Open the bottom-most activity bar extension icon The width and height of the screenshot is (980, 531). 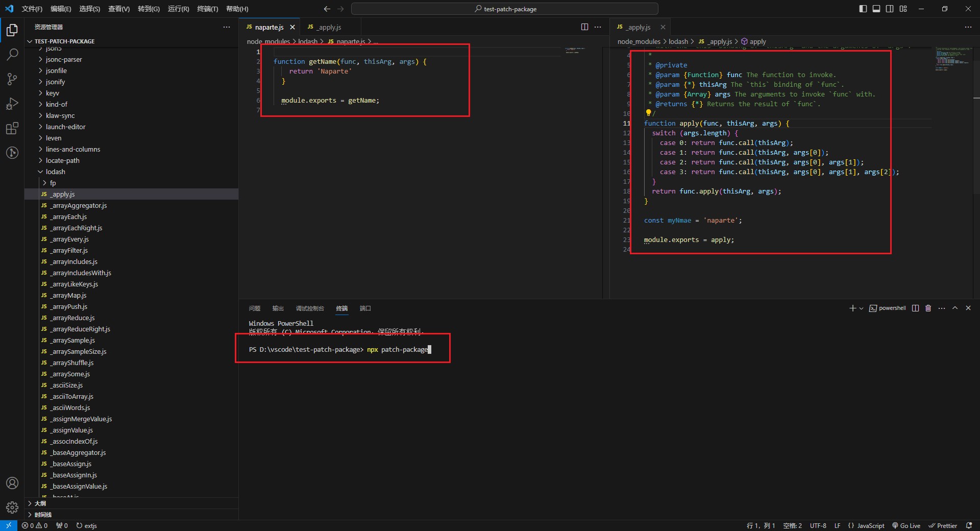(12, 153)
